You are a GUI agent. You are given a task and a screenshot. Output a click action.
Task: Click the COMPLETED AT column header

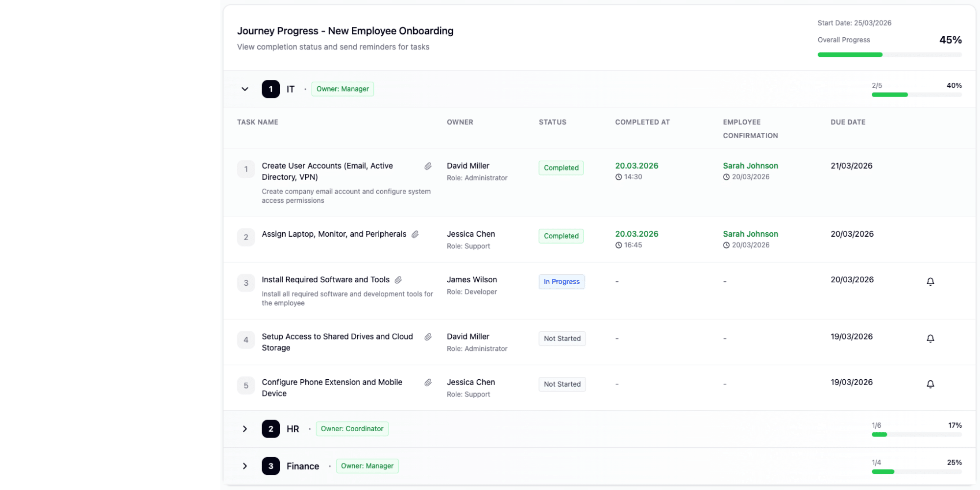pos(642,122)
